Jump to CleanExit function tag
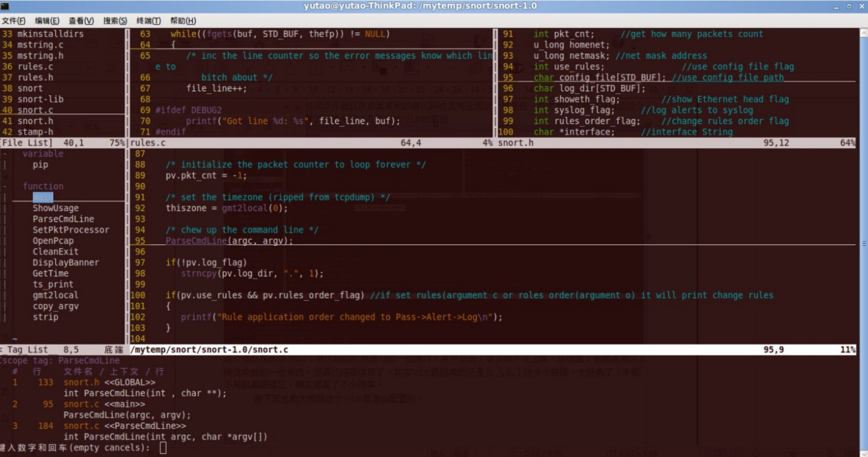This screenshot has height=457, width=868. pyautogui.click(x=56, y=251)
